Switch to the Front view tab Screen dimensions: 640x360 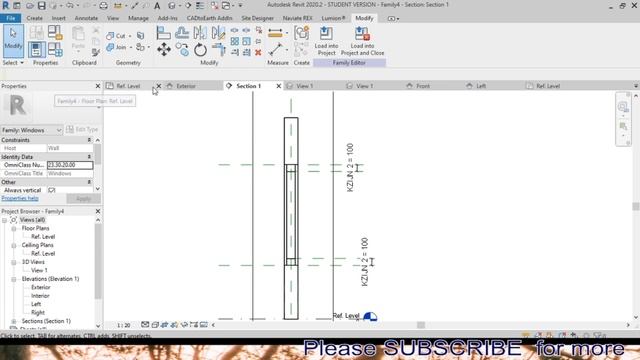coord(423,86)
